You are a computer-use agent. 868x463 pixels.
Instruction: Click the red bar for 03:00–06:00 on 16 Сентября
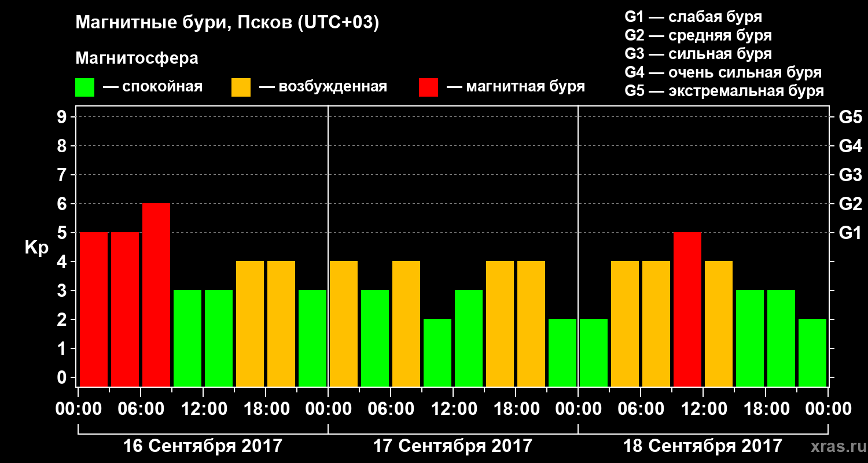coord(125,310)
